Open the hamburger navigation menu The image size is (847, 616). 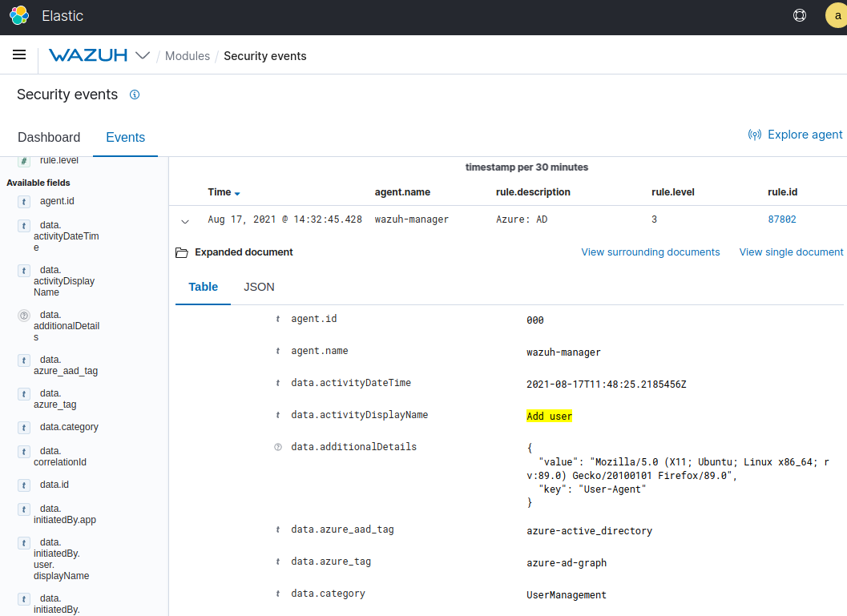[x=19, y=54]
